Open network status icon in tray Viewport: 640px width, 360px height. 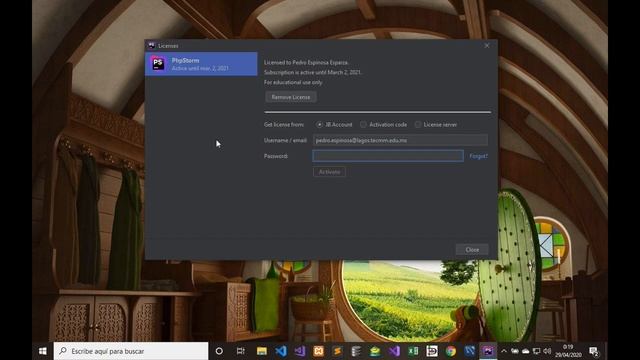coord(537,351)
